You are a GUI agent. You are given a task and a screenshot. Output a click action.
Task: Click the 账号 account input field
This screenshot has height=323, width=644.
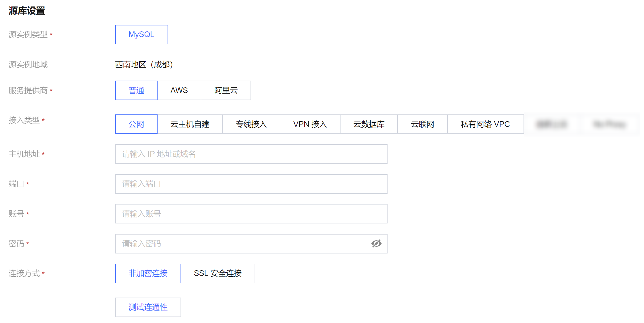coord(251,213)
